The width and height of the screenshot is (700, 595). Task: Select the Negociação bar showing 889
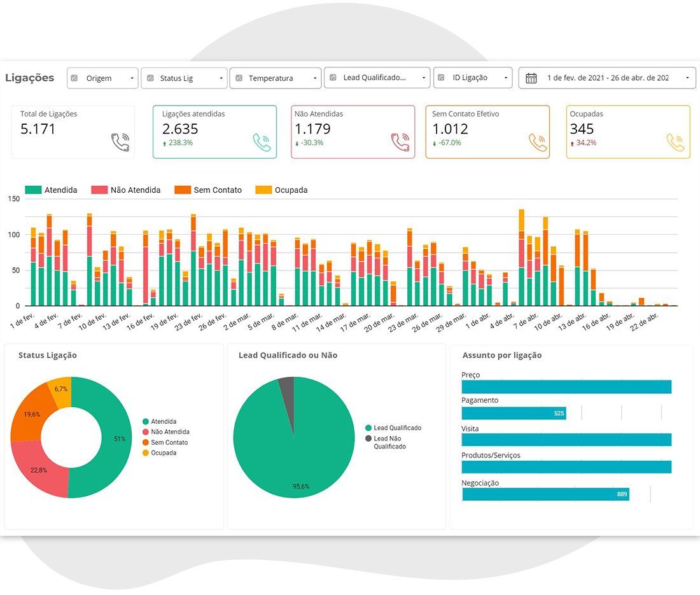pos(545,494)
